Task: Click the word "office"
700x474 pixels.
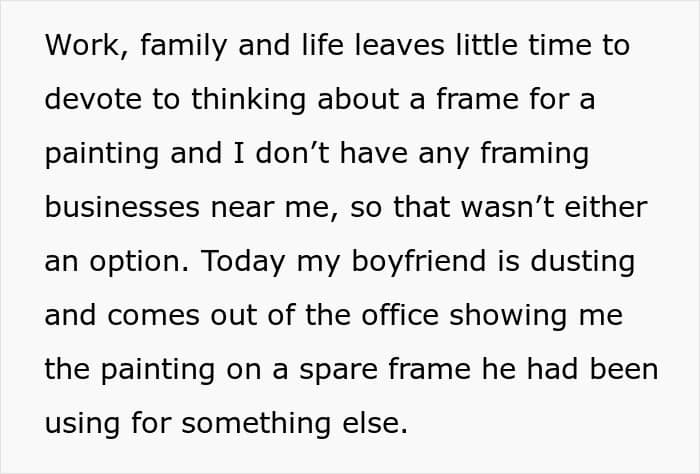Action: [x=400, y=315]
